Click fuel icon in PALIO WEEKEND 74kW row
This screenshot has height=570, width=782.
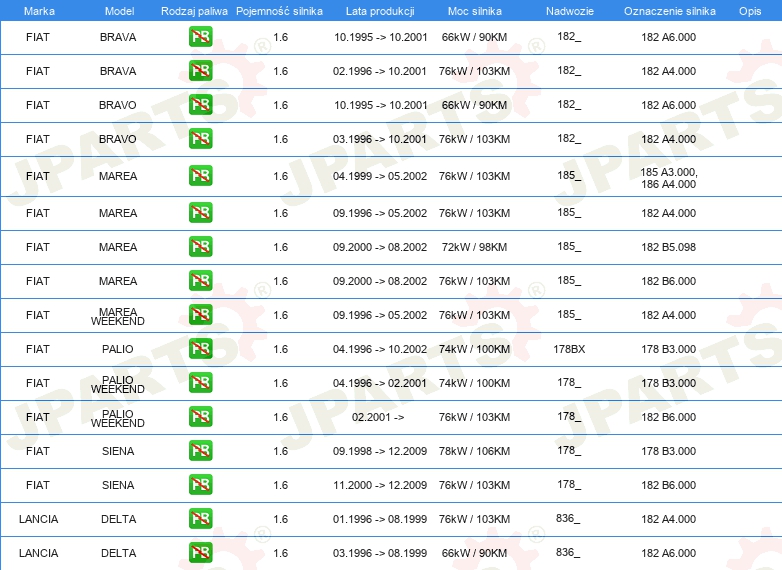[200, 383]
